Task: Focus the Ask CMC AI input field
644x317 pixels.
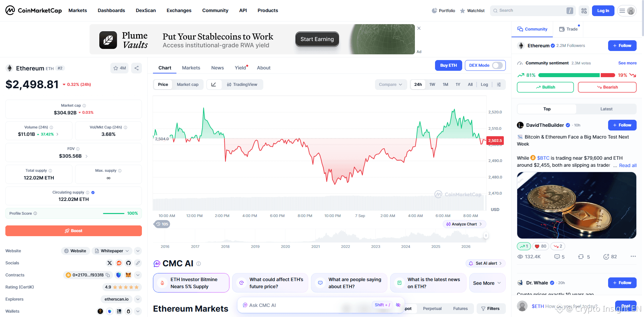Action: 309,305
